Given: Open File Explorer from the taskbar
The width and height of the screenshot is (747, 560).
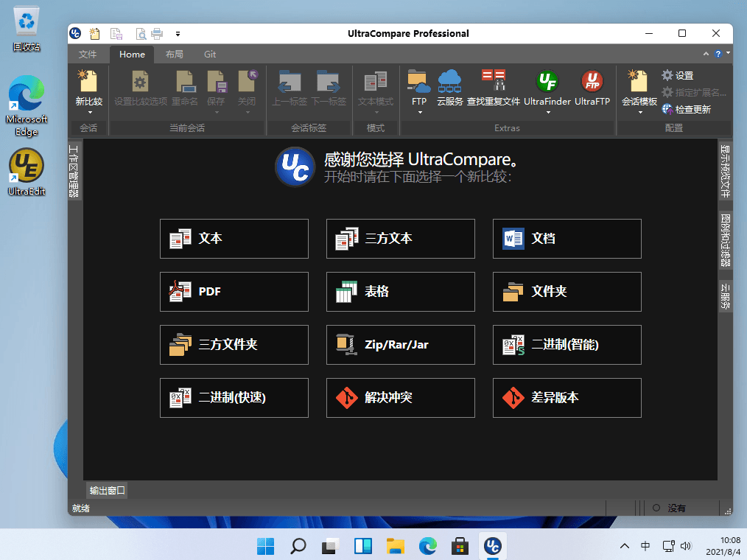Looking at the screenshot, I should (x=396, y=546).
